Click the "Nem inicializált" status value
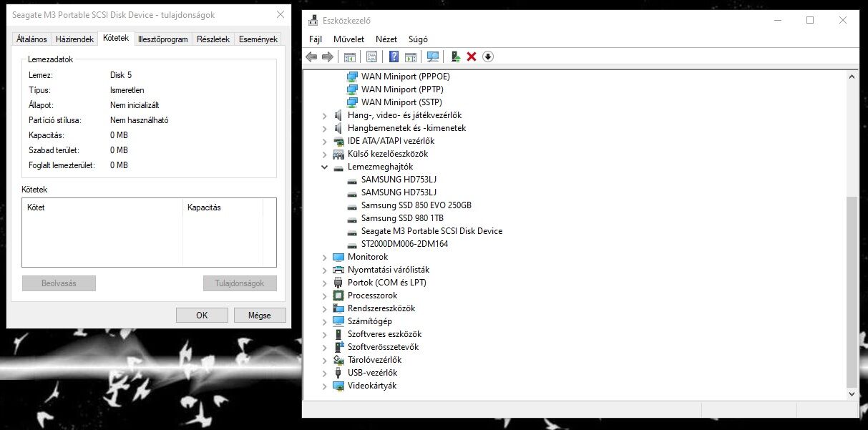The image size is (868, 430). [135, 105]
